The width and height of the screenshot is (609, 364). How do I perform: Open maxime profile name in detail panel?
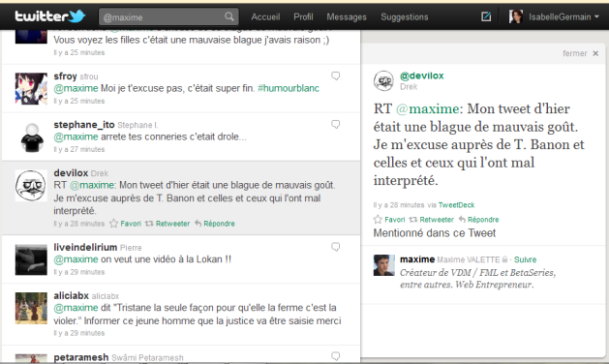pos(417,259)
